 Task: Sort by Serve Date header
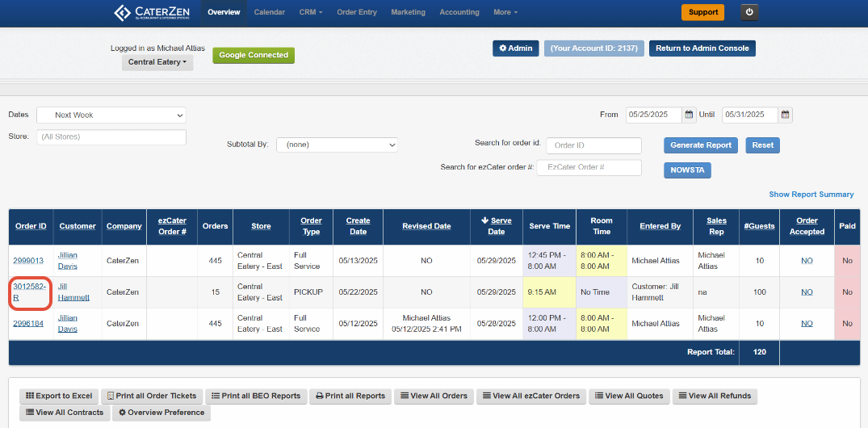coord(497,226)
